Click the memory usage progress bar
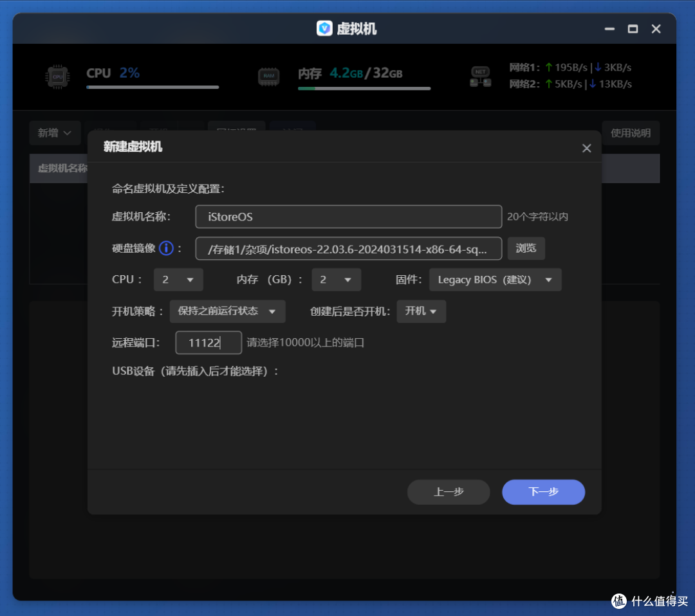 [364, 89]
